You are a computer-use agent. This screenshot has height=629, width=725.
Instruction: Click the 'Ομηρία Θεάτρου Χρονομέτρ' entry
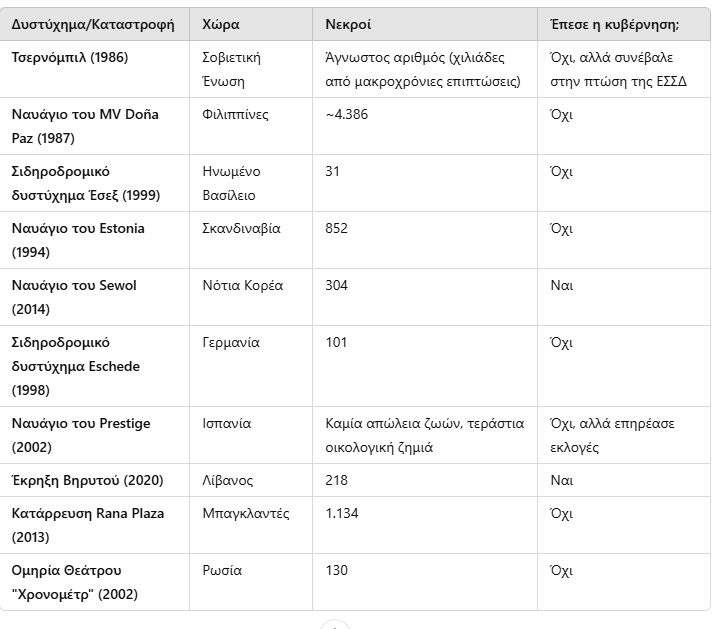pos(75,582)
